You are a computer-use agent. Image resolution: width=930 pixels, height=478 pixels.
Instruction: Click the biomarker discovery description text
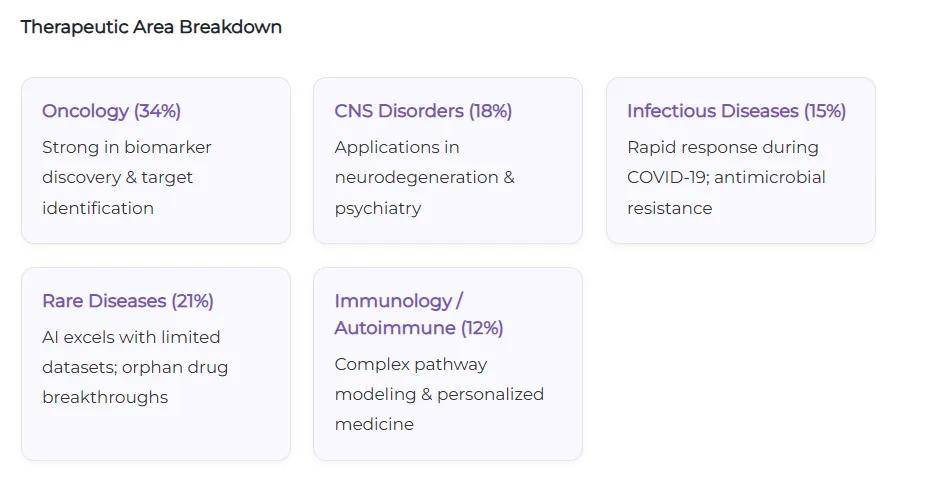coord(127,178)
